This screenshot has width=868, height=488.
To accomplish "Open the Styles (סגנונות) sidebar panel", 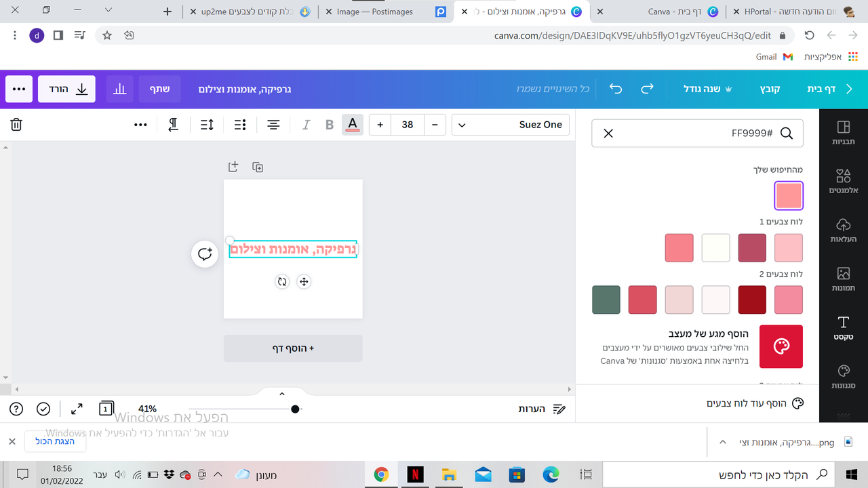I will click(844, 377).
